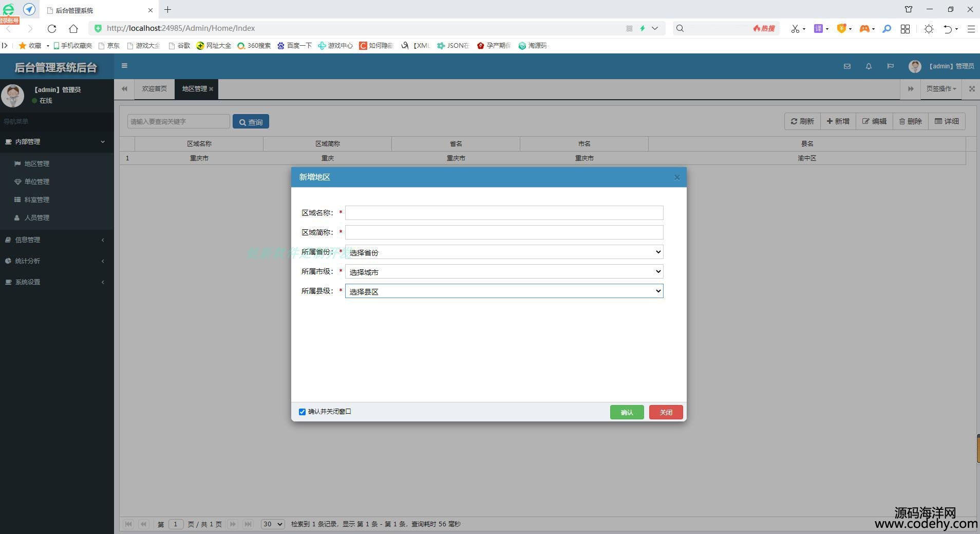This screenshot has width=980, height=534.
Task: Open the 所属省份 province dropdown
Action: [504, 252]
